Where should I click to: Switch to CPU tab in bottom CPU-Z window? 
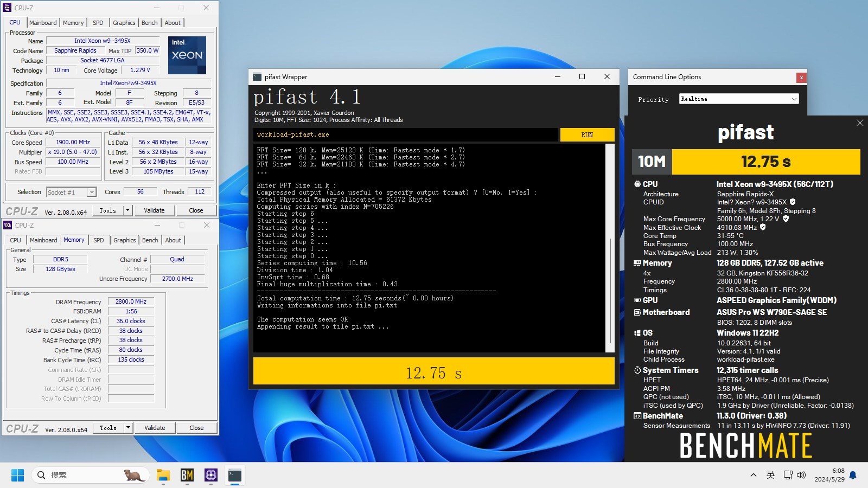pyautogui.click(x=16, y=240)
